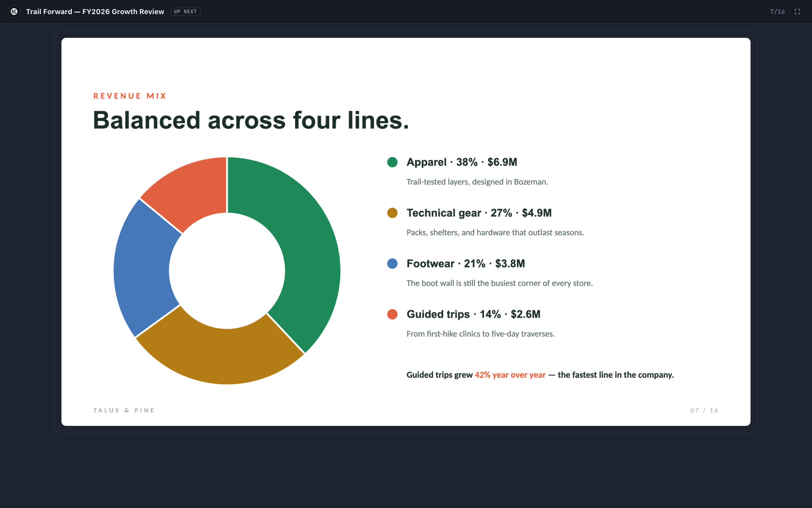The image size is (812, 508).
Task: Enter fullscreen with the expand icon
Action: coord(797,12)
